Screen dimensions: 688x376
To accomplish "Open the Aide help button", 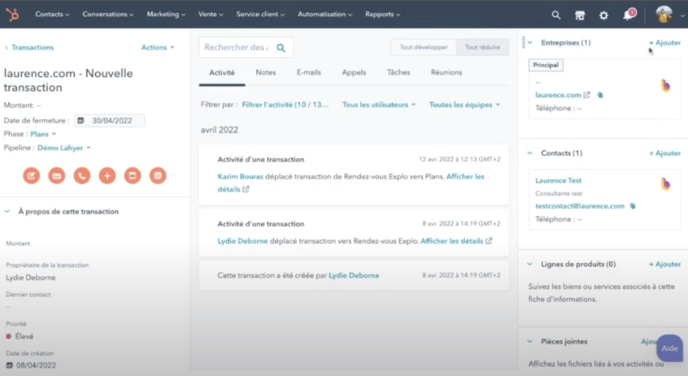I will (670, 348).
